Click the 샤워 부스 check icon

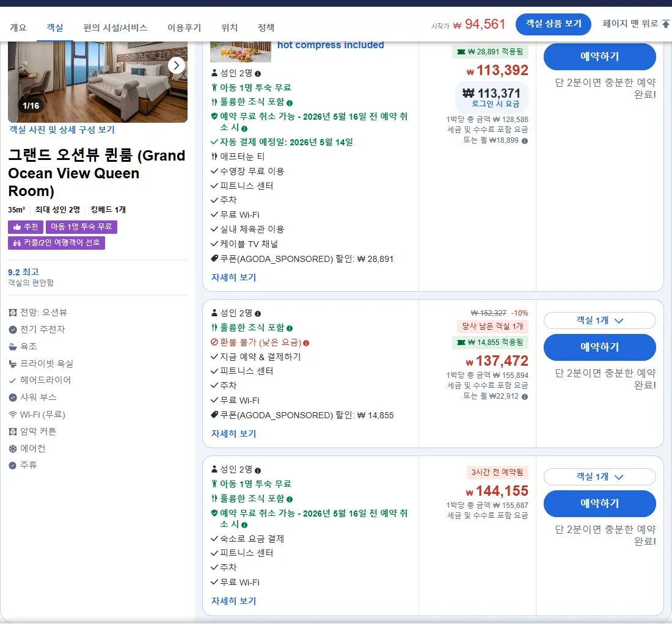click(x=13, y=397)
